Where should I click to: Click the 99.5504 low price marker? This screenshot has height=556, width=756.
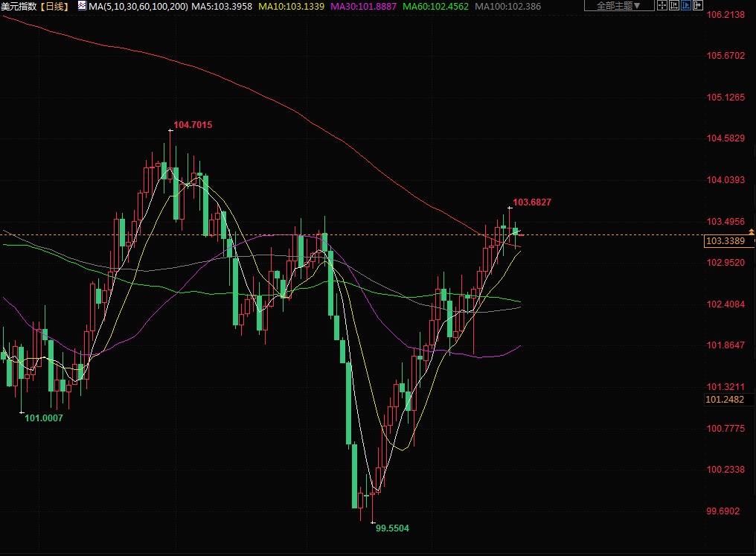(x=392, y=528)
